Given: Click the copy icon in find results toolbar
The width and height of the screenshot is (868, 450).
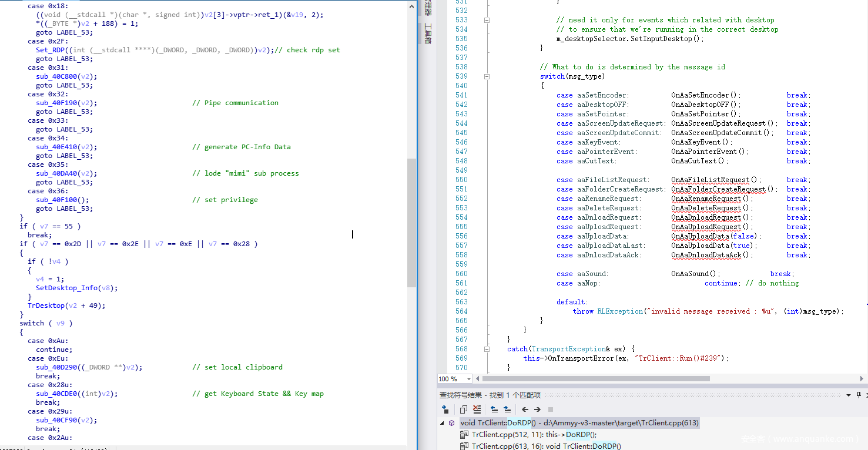Looking at the screenshot, I should (x=463, y=409).
